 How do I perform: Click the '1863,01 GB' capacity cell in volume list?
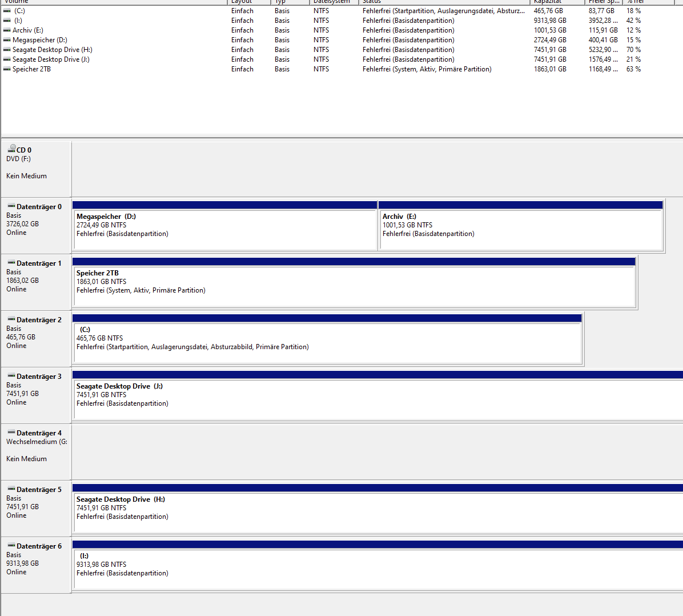click(x=550, y=69)
